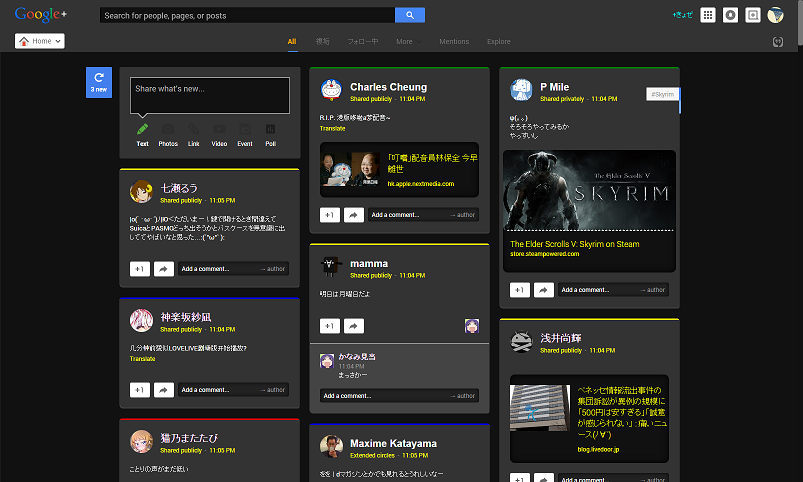The width and height of the screenshot is (803, 482).
Task: Click +1 on 神楽坂紗凪 post
Action: coord(140,390)
